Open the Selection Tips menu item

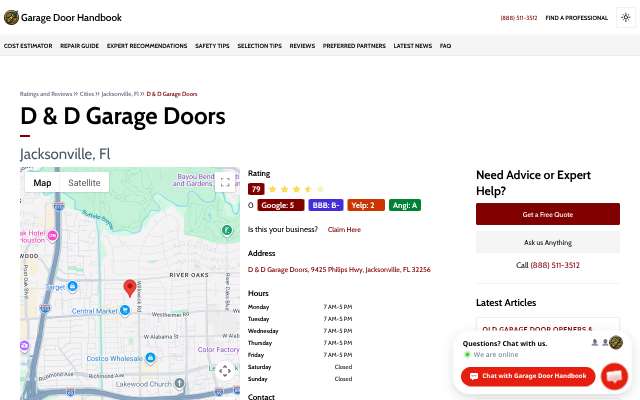260,46
